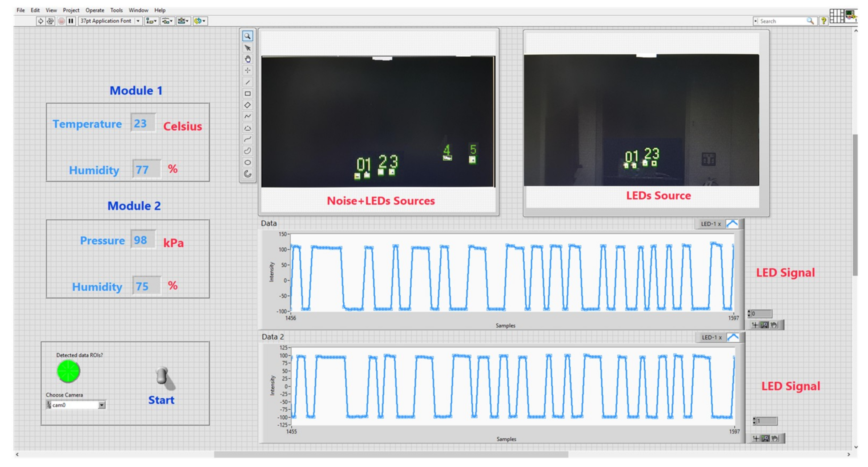This screenshot has width=868, height=467.
Task: Click the Run arrow button
Action: pos(41,21)
